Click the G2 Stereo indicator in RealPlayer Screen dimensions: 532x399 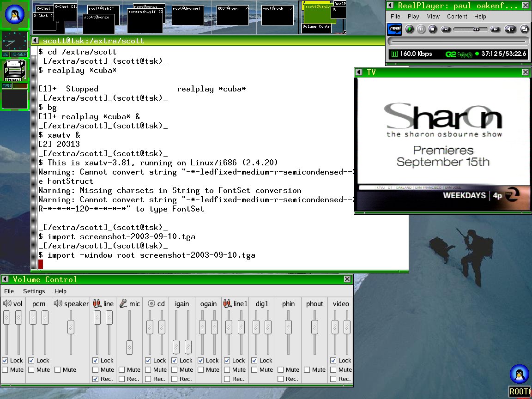[x=459, y=54]
